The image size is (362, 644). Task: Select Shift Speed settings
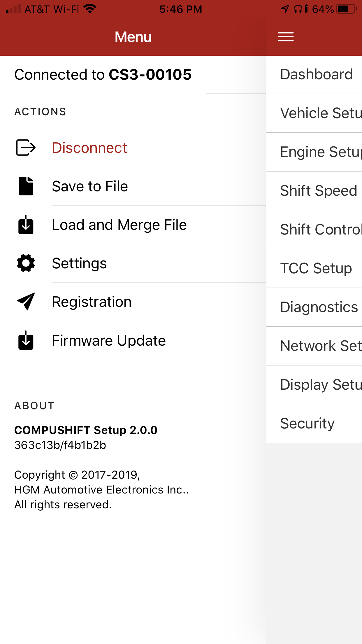[x=319, y=190]
